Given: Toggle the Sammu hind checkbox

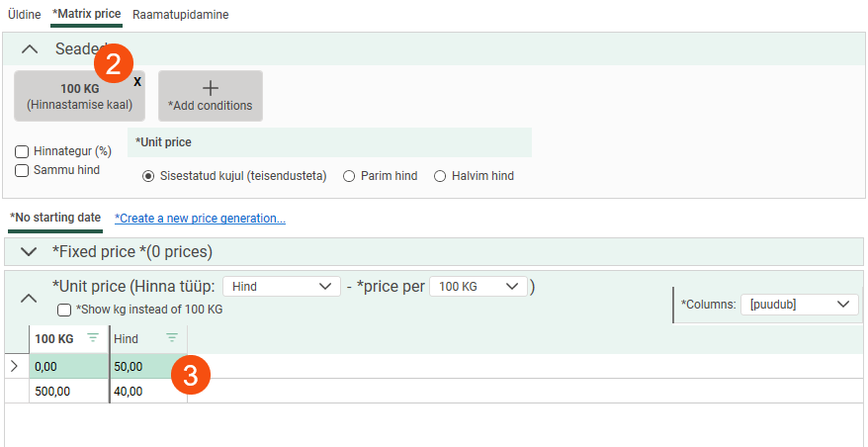Looking at the screenshot, I should coord(22,170).
